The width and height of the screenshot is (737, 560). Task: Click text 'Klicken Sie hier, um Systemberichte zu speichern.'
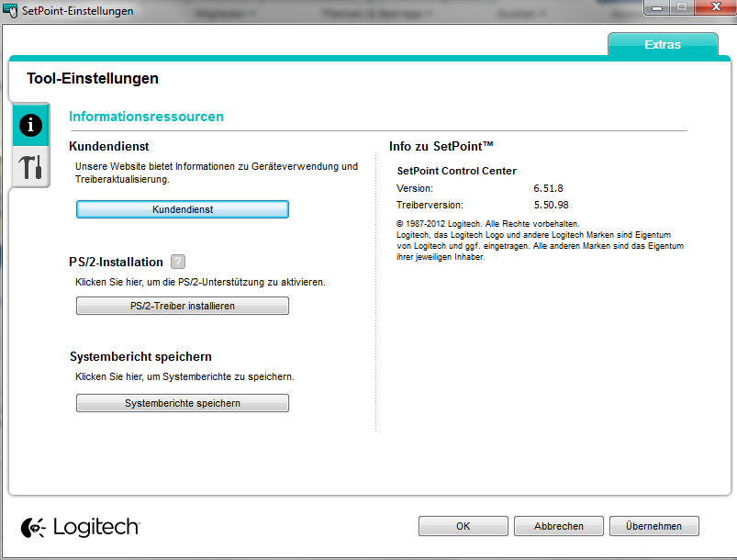click(184, 376)
